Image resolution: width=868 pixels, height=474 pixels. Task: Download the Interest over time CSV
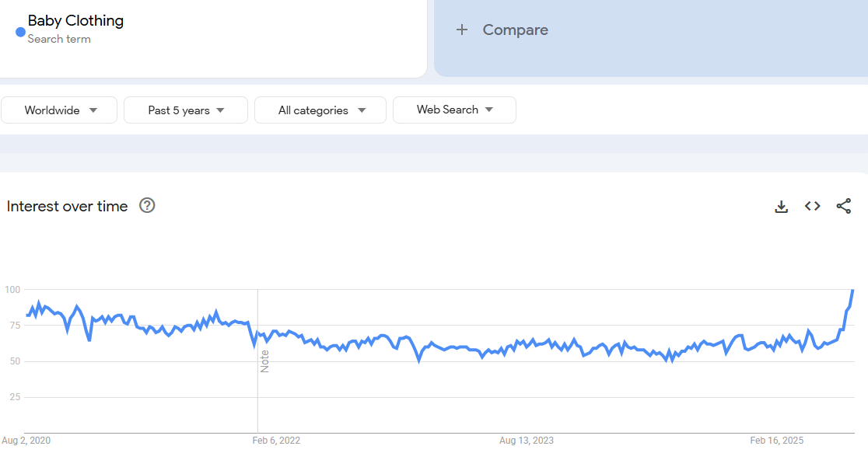point(782,206)
